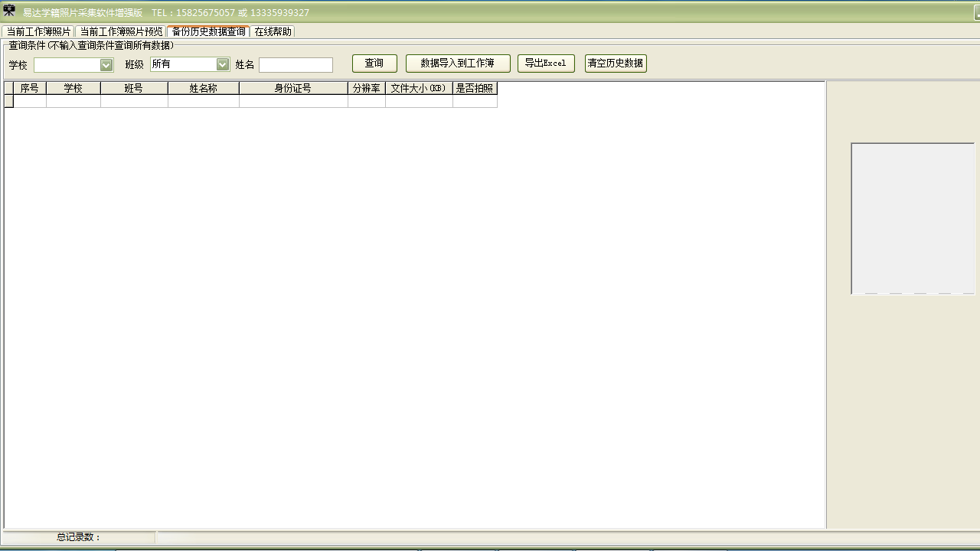Select the 备份历史数据查询 tab
Viewport: 980px width, 551px height.
point(208,31)
